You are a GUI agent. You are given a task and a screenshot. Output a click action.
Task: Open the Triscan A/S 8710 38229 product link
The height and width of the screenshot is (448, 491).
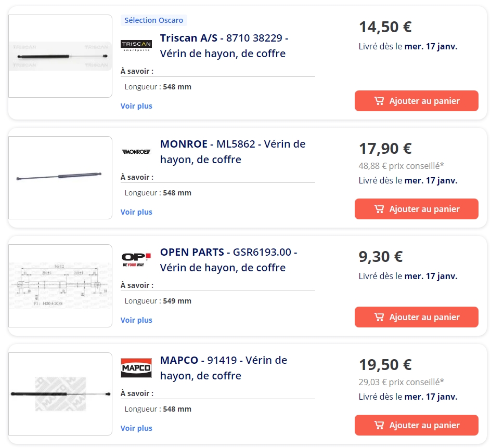pos(224,46)
